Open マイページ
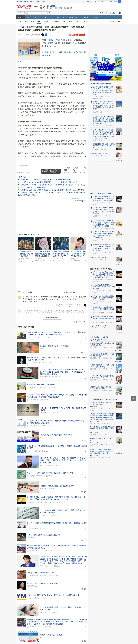The image size is (138, 644). (x=103, y=13)
